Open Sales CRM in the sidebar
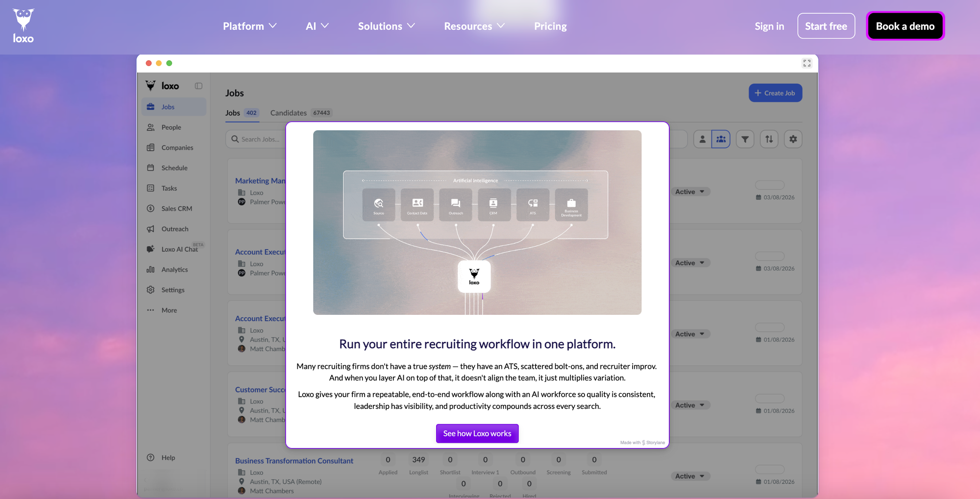This screenshot has width=980, height=499. 174,209
